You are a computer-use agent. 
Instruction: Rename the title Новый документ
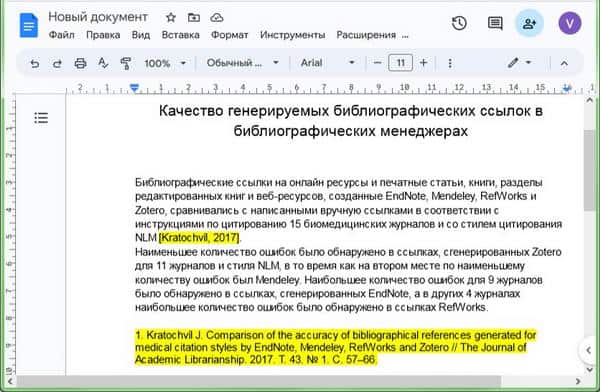click(x=98, y=17)
